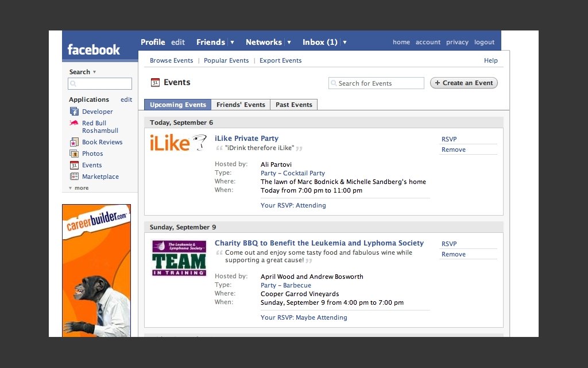The height and width of the screenshot is (368, 588).
Task: Open the Networks menu
Action: pos(264,42)
